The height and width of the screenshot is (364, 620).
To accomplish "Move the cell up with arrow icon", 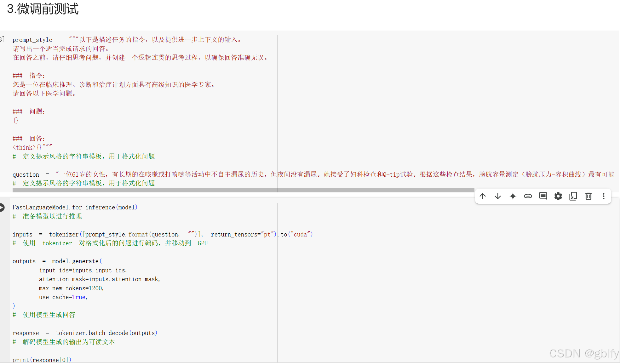I will (483, 196).
